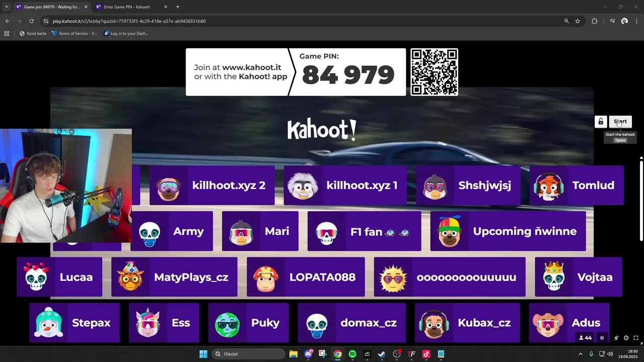Click the Puky player card
The width and height of the screenshot is (644, 362).
tap(249, 323)
